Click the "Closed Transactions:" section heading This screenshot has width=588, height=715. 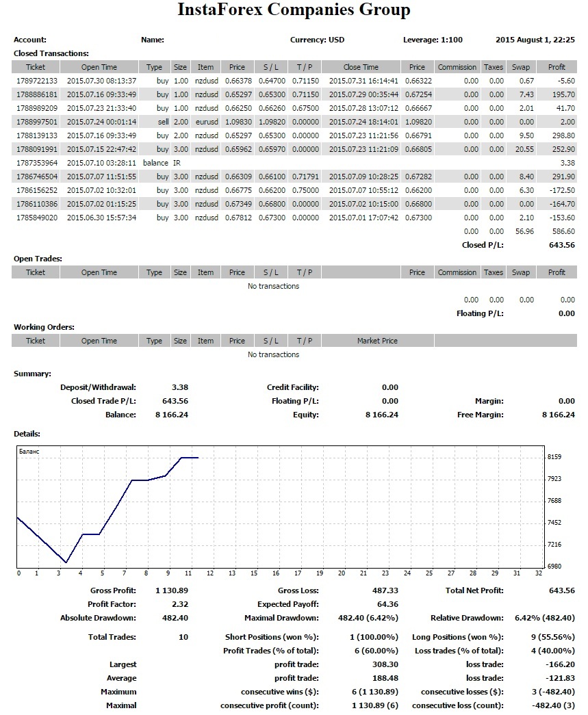(x=51, y=53)
